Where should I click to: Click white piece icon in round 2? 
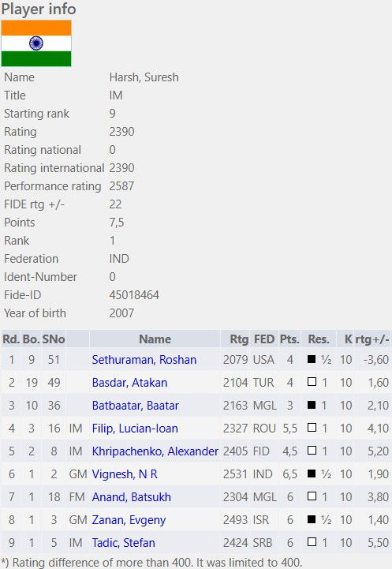point(312,382)
